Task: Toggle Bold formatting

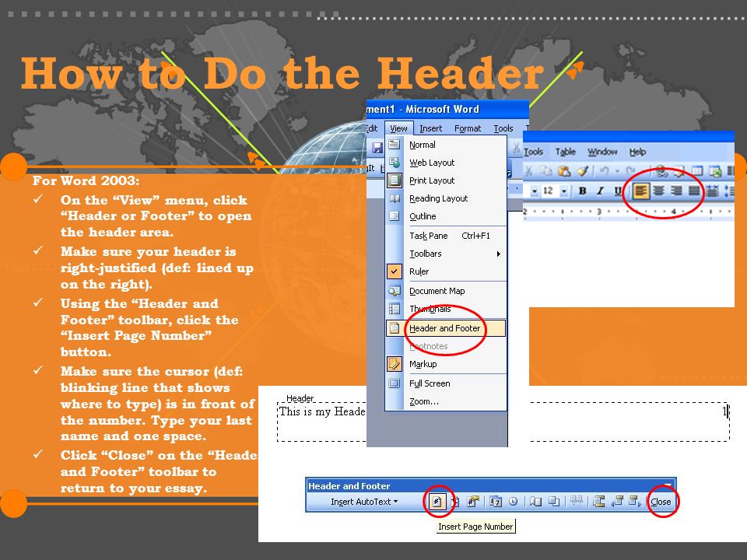Action: coord(582,191)
